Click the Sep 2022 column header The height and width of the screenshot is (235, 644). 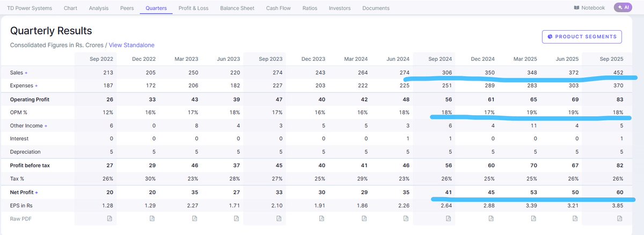point(103,59)
